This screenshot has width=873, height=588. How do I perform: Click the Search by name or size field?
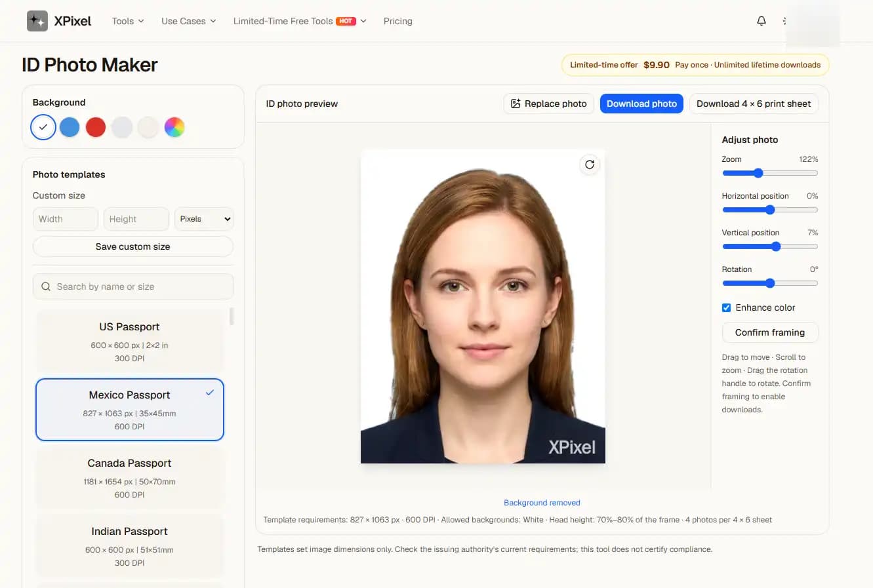click(133, 286)
